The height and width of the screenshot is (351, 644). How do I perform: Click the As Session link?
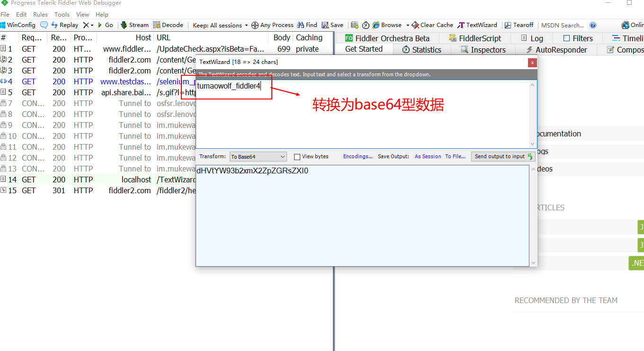(428, 156)
